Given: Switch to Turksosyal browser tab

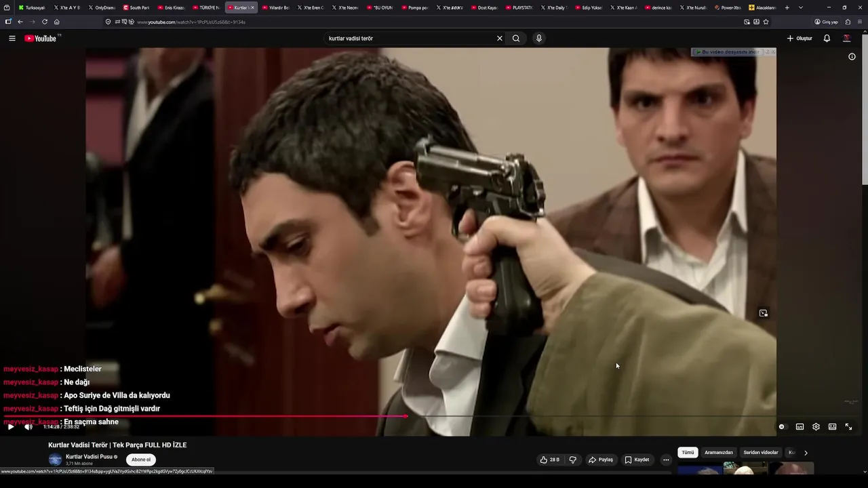Looking at the screenshot, I should 31,7.
